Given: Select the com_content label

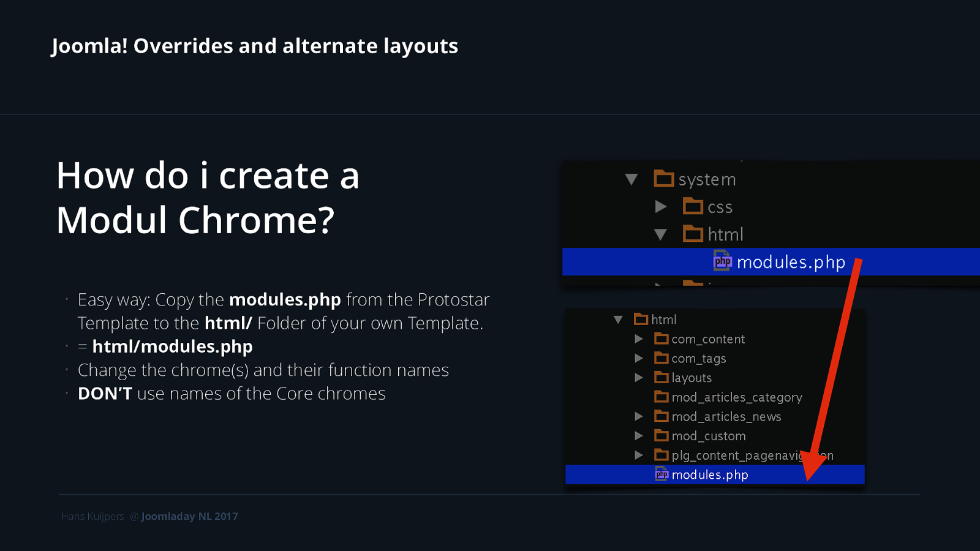Looking at the screenshot, I should 708,339.
